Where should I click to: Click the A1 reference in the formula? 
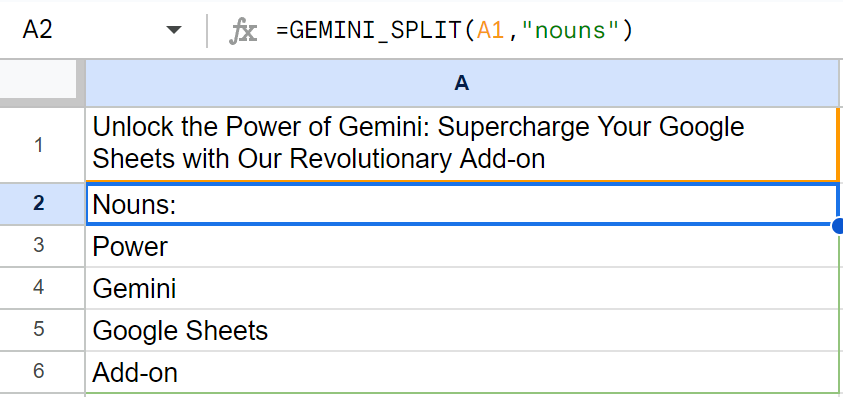tap(490, 31)
